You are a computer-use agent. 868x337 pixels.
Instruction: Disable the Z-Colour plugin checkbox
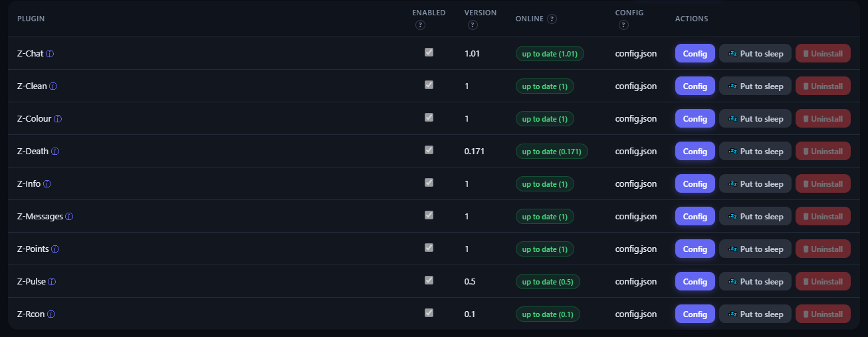[x=429, y=117]
